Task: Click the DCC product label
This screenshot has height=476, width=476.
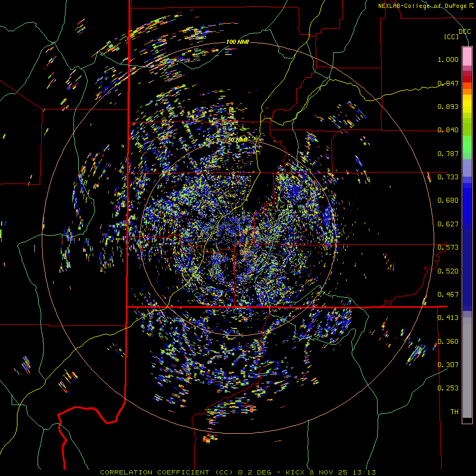Action: tap(464, 32)
